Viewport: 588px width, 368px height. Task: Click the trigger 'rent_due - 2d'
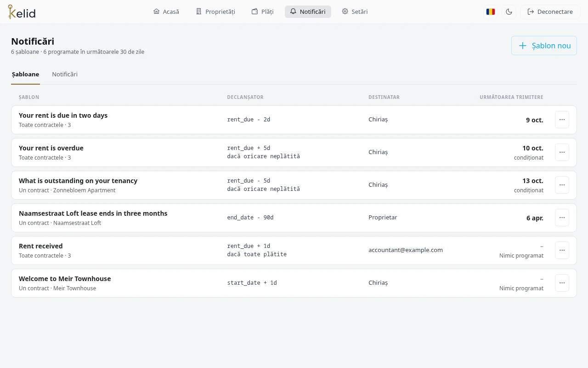point(249,120)
